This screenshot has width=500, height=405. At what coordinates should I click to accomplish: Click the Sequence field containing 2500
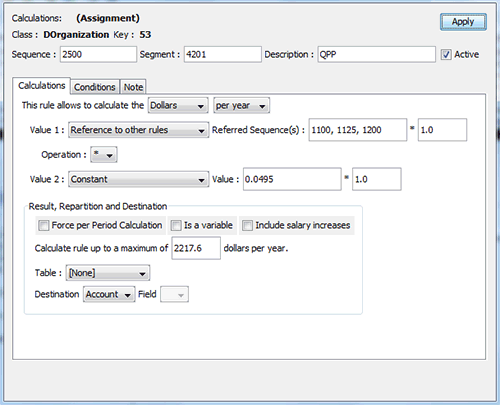[x=98, y=54]
